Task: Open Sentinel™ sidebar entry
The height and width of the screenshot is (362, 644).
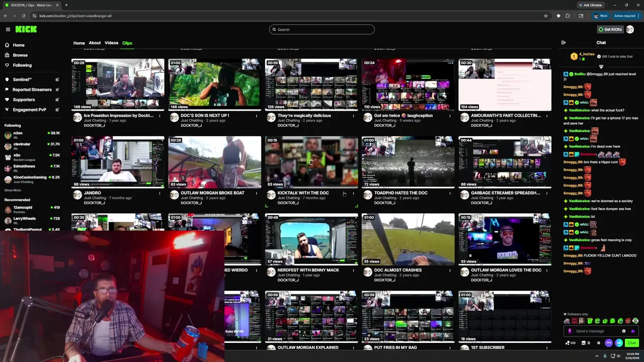Action: point(22,79)
